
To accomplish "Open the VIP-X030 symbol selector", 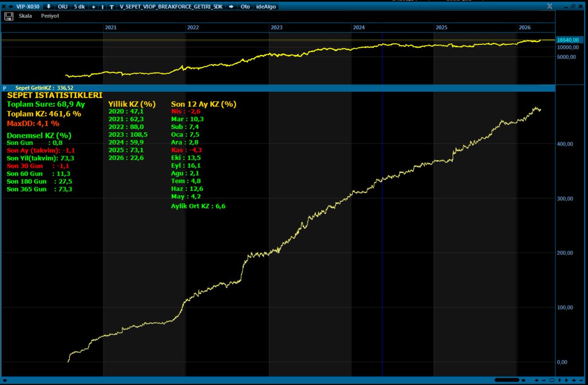I will coord(28,7).
